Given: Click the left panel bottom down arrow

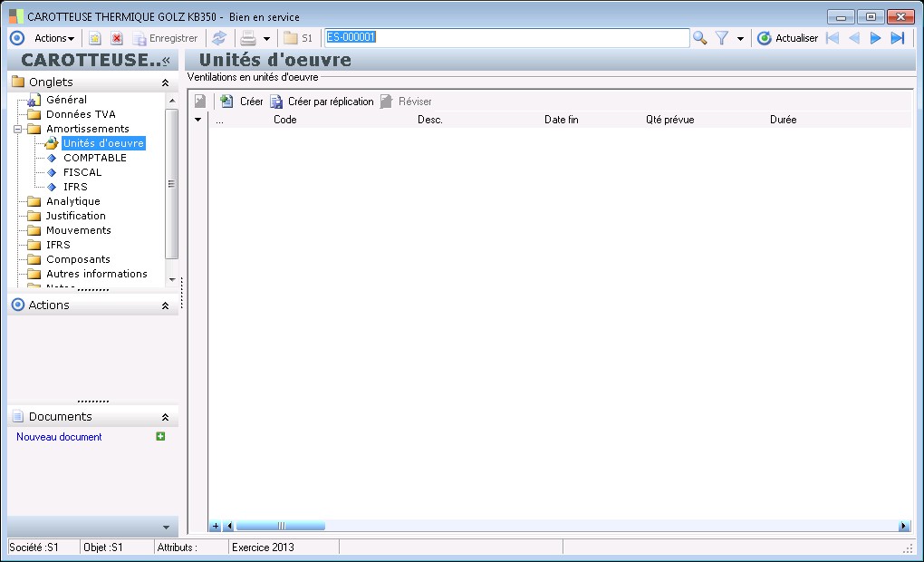Looking at the screenshot, I should 166,528.
